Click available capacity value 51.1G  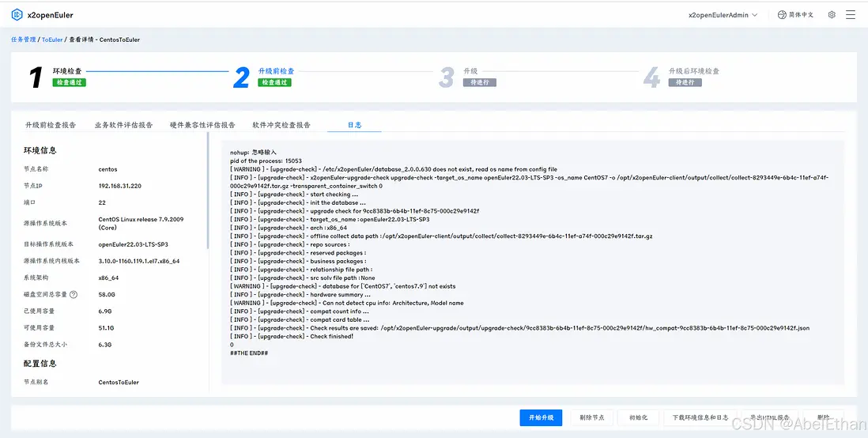pos(106,328)
